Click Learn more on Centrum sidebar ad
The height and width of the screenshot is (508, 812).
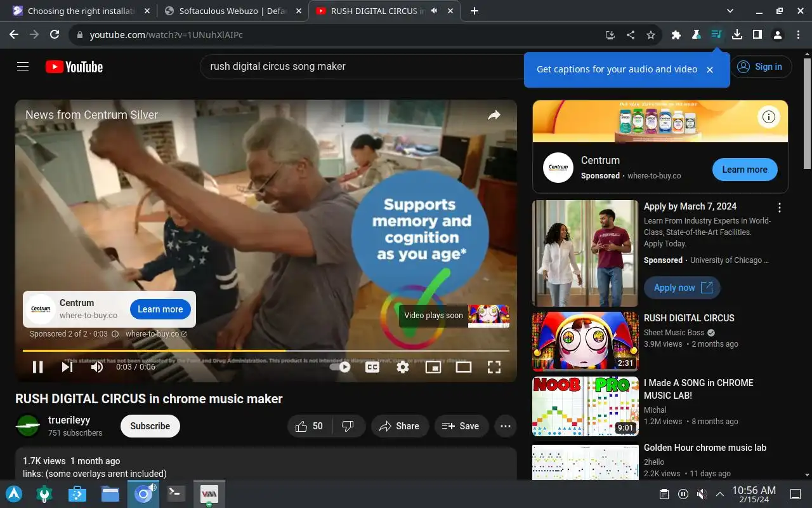745,170
